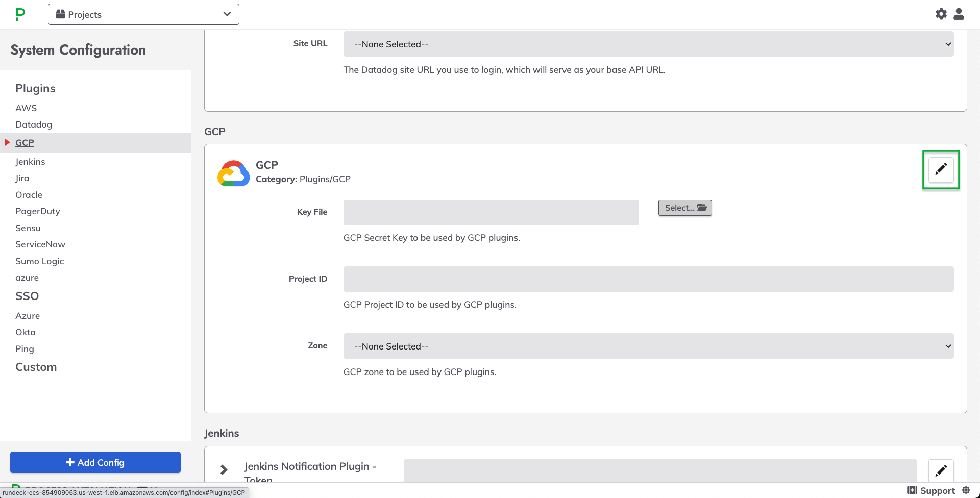Screen dimensions: 980x498
Task: Open PagerDuty plugin settings
Action: [38, 211]
